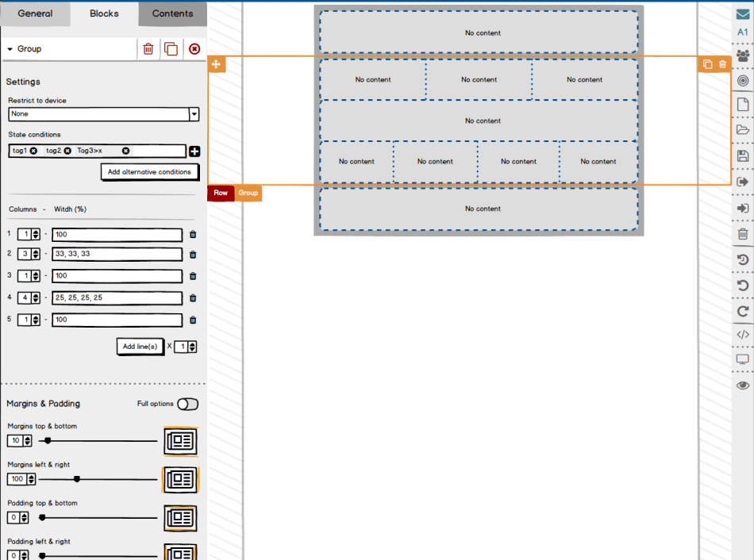754x560 pixels.
Task: Select Margins top & bottom layout thumbnail
Action: click(x=180, y=441)
